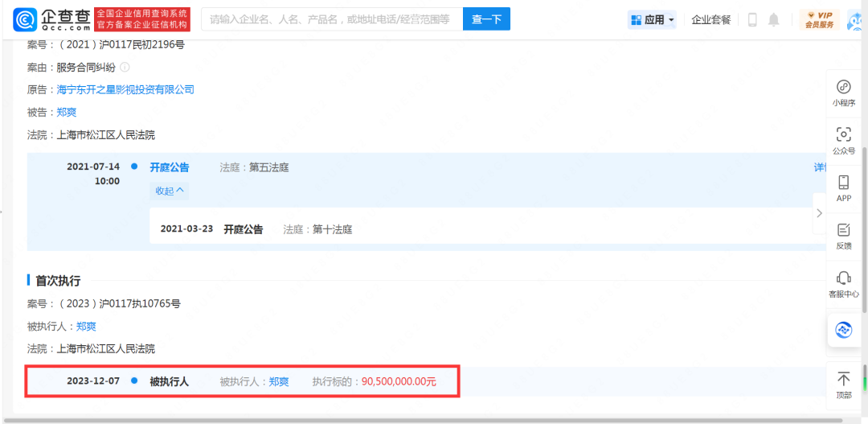The width and height of the screenshot is (868, 424).
Task: Click 首次执行 section heading
Action: 58,281
